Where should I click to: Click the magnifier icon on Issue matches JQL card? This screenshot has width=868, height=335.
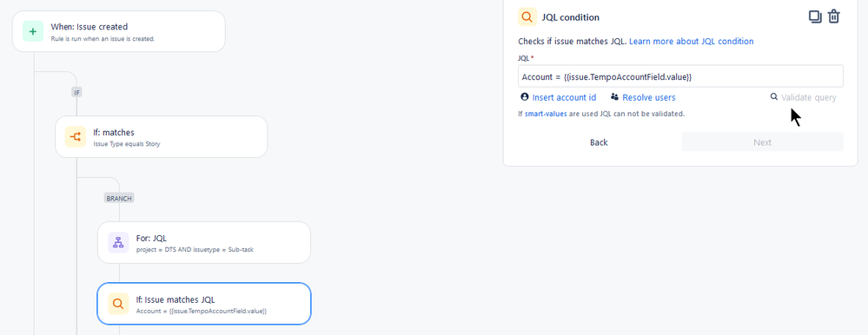118,304
